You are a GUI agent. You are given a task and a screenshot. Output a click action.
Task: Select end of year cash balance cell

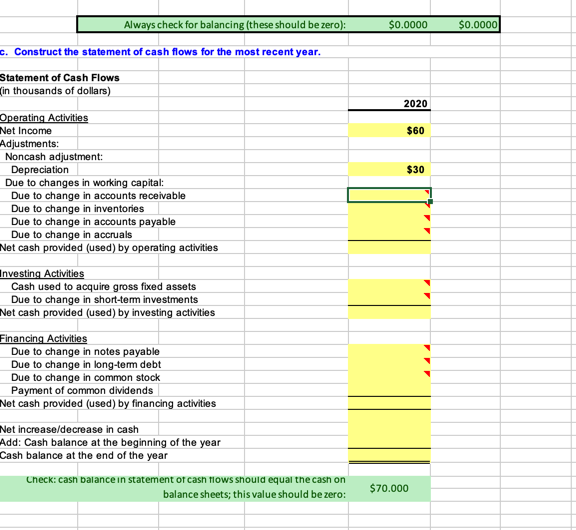389,455
